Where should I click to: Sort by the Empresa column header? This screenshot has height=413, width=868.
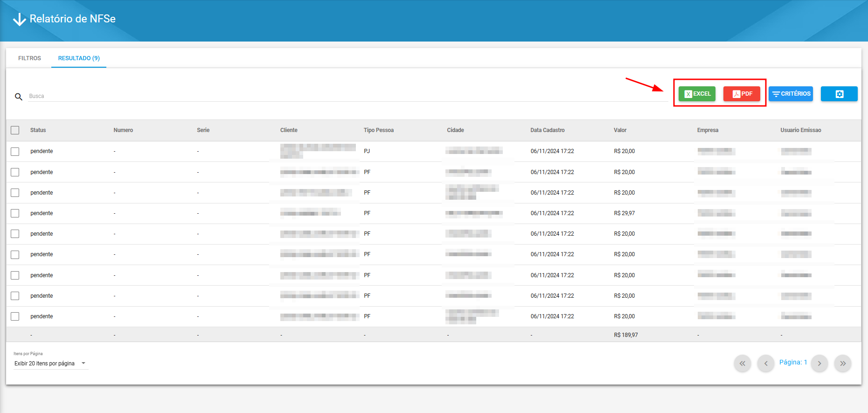click(708, 130)
